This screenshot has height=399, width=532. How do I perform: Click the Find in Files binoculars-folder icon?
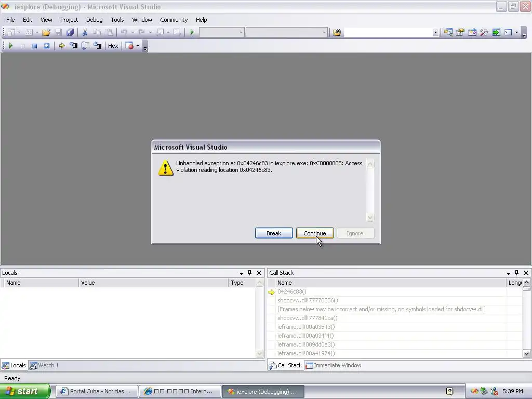pos(337,32)
